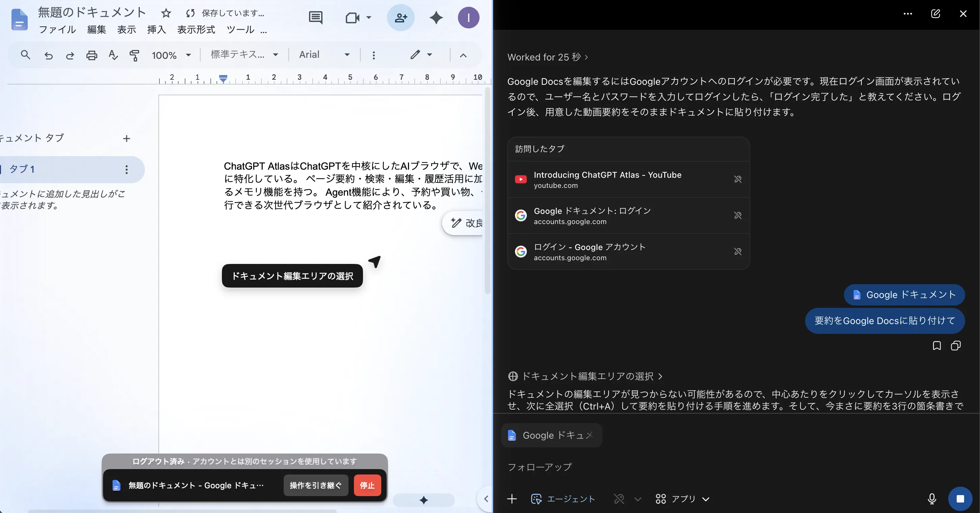This screenshot has height=513, width=980.
Task: Open the dropdown next to the session icon
Action: (638, 499)
